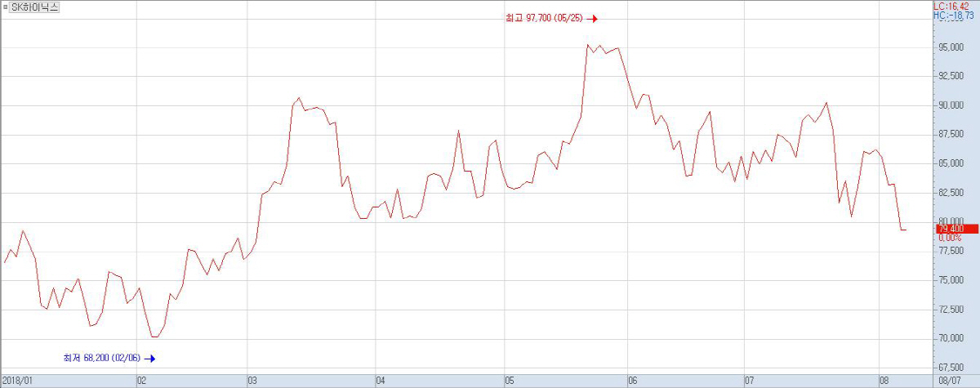This screenshot has width=980, height=388.
Task: Click the 95,000 price axis label
Action: [x=951, y=47]
